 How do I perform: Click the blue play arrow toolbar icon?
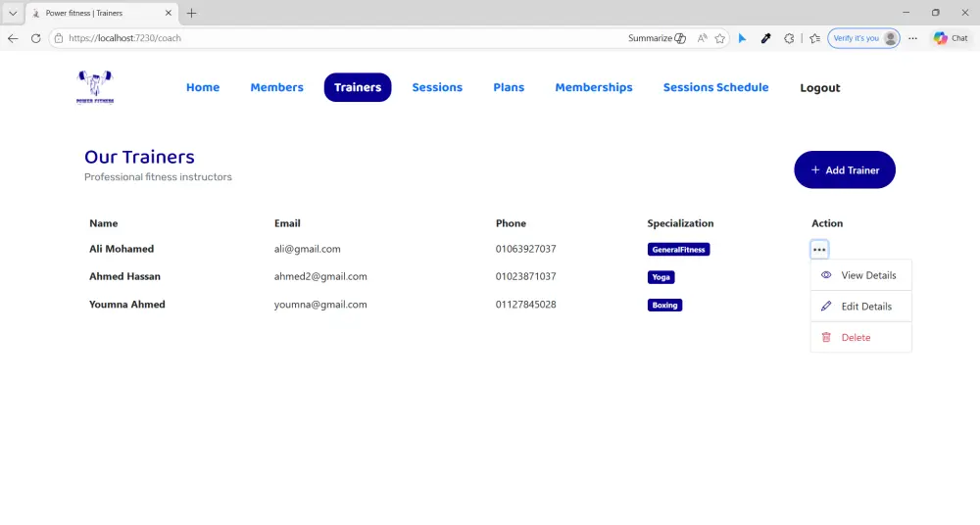742,38
